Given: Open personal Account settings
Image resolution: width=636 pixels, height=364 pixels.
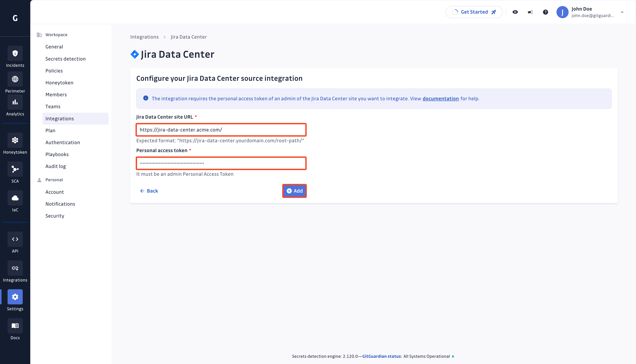Looking at the screenshot, I should pos(55,192).
